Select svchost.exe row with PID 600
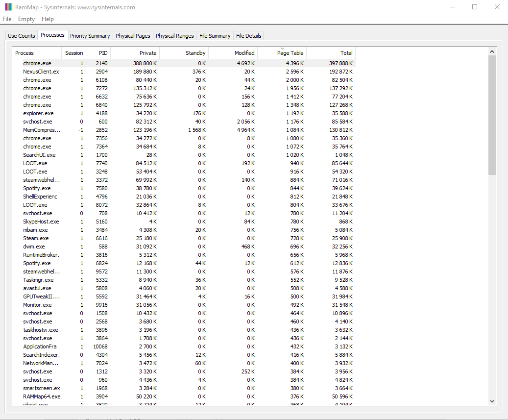508x420 pixels. coord(184,122)
